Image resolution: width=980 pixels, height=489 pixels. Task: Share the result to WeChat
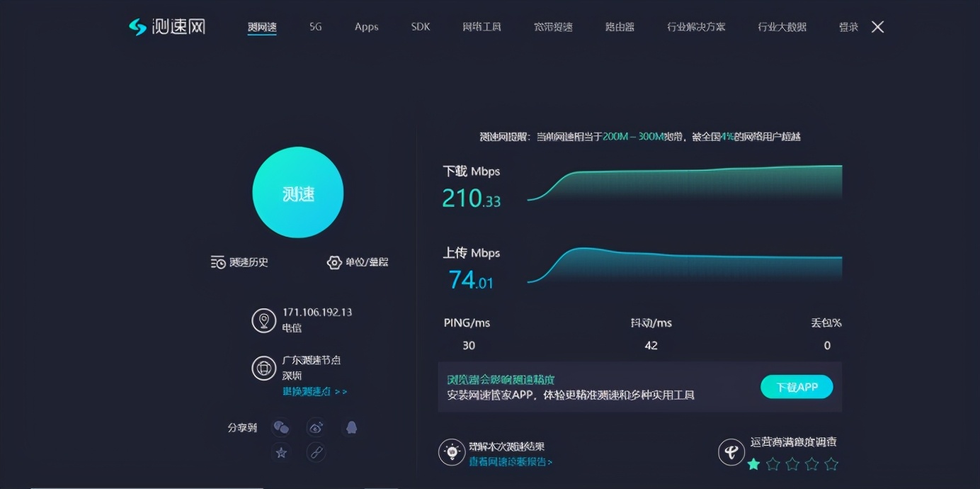coord(281,427)
